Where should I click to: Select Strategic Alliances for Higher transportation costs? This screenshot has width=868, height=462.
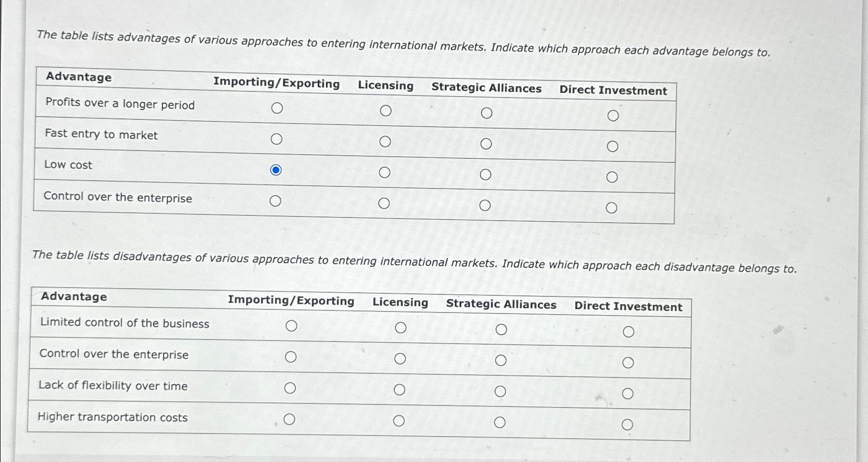(x=500, y=422)
